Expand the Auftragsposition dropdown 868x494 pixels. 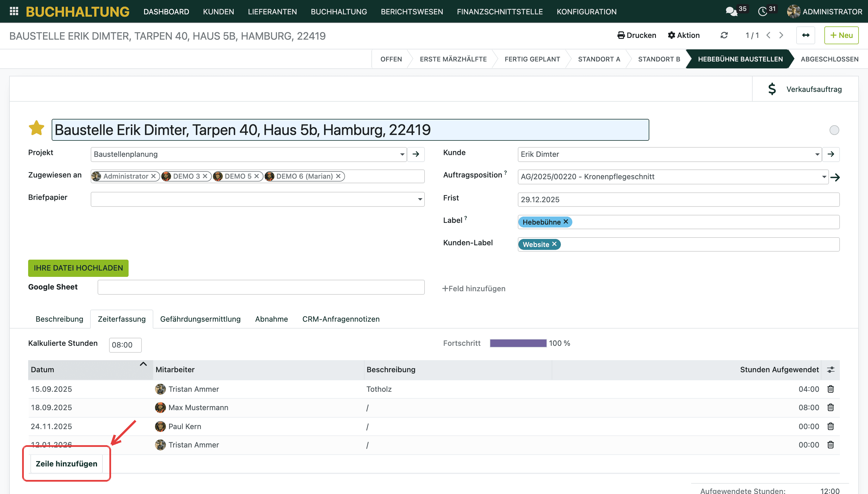[824, 177]
